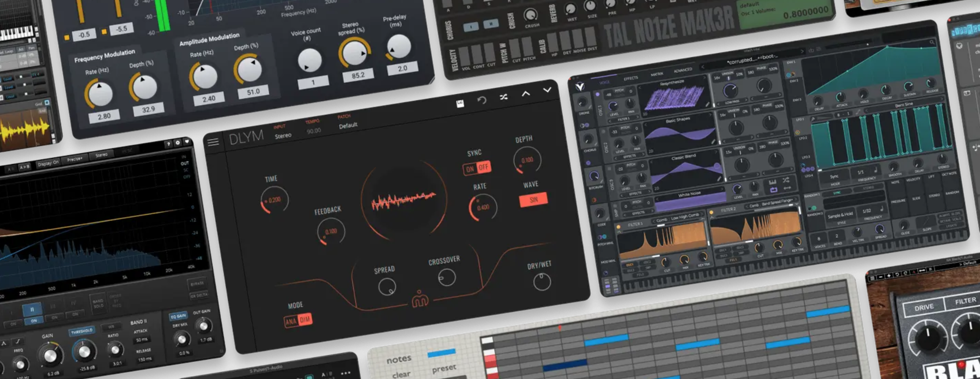
Task: Open Filter 1 type 'Comb : Low High Comb'
Action: point(677,218)
